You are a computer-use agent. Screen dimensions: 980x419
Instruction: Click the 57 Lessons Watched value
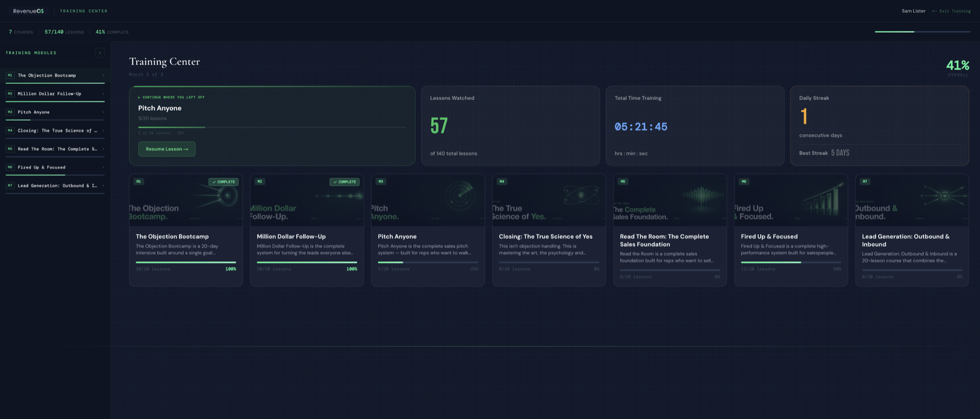439,126
